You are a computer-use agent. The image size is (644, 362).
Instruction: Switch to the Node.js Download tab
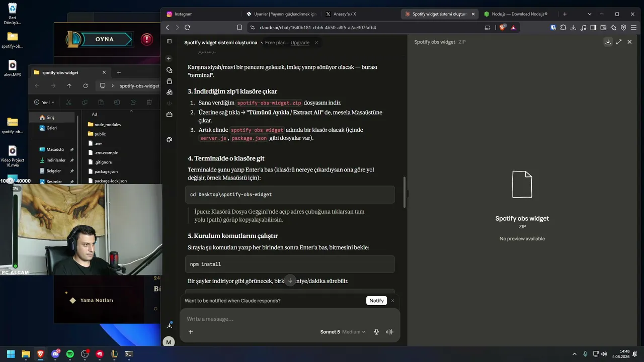[519, 14]
